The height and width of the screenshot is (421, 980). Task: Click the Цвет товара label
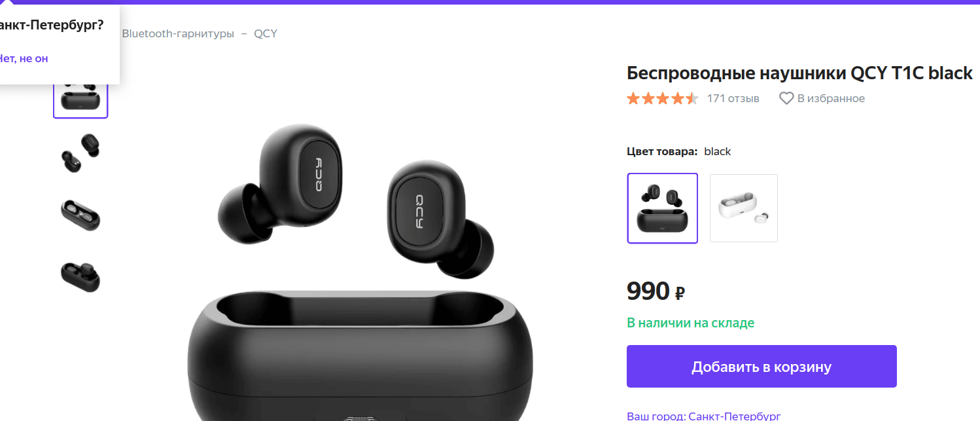tap(662, 151)
